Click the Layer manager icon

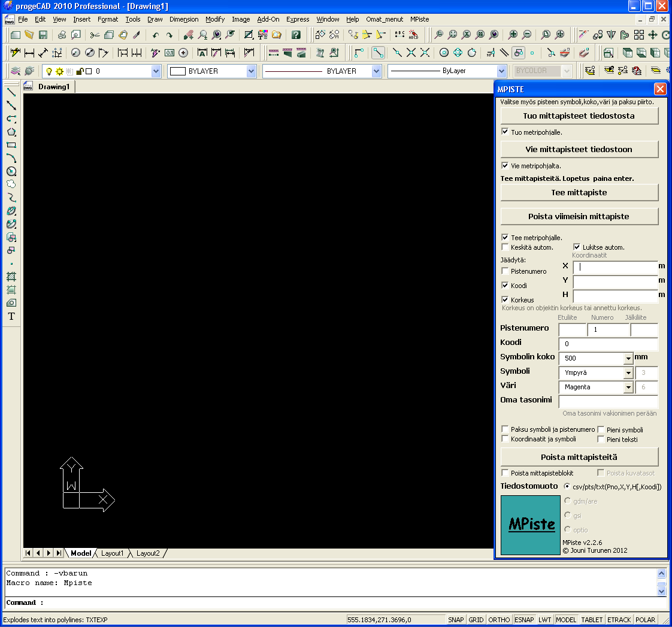[16, 71]
